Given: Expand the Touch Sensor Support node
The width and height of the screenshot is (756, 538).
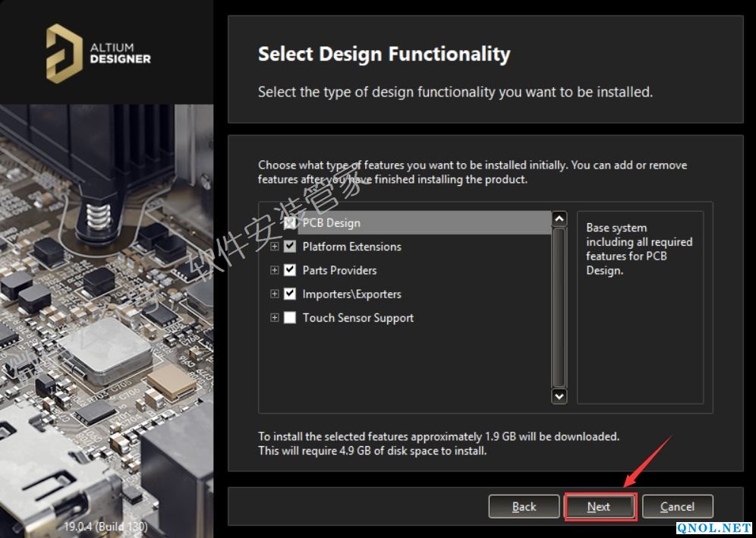Looking at the screenshot, I should [x=275, y=318].
